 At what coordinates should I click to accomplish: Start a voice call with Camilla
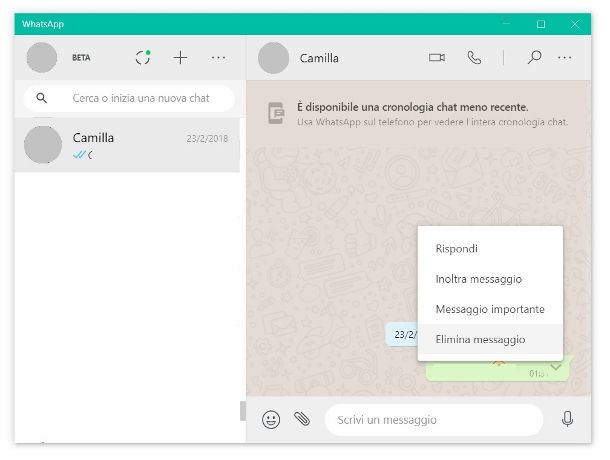[x=474, y=58]
